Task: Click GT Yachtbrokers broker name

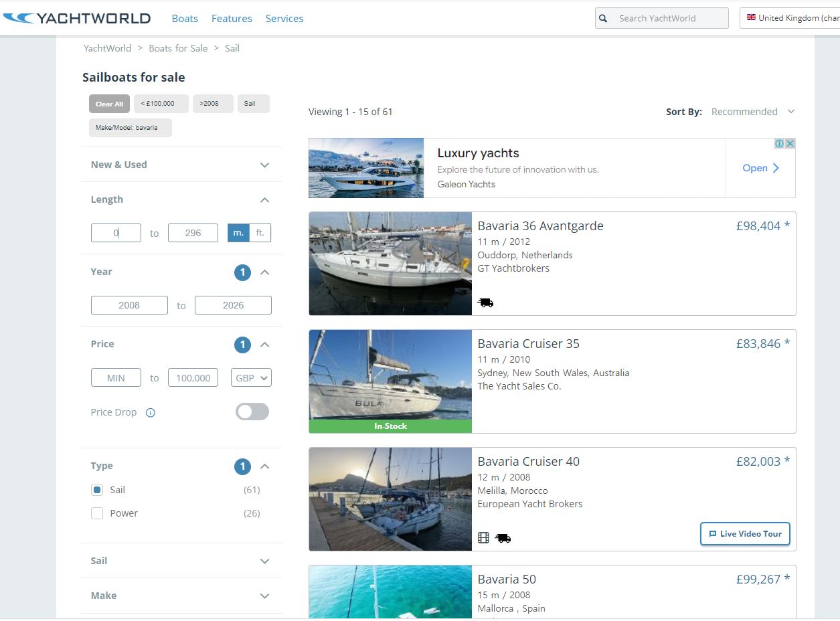Action: [513, 268]
